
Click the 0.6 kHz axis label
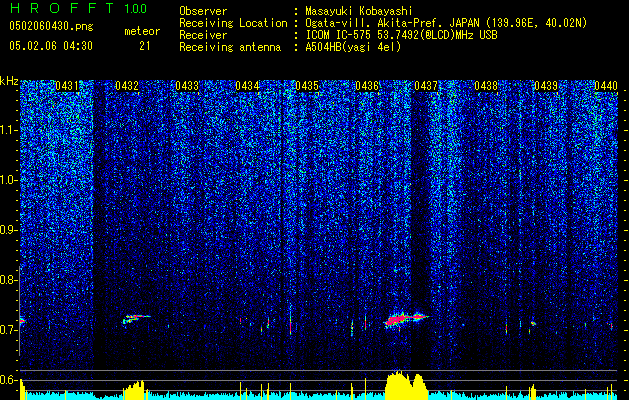coord(9,380)
